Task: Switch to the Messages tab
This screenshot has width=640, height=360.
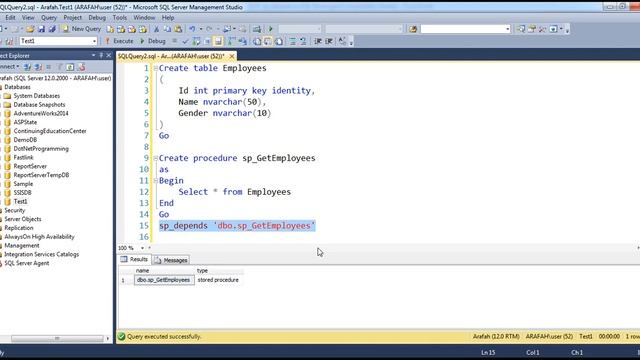Action: [171, 260]
